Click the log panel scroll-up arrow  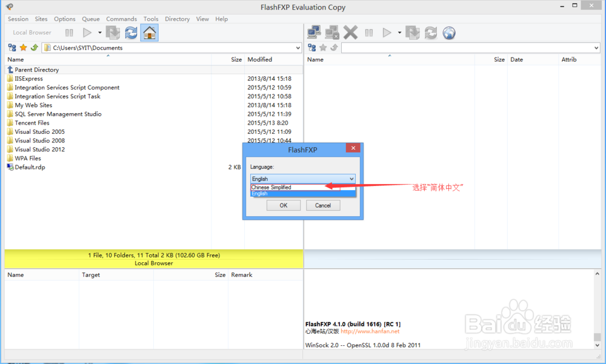[x=597, y=274]
